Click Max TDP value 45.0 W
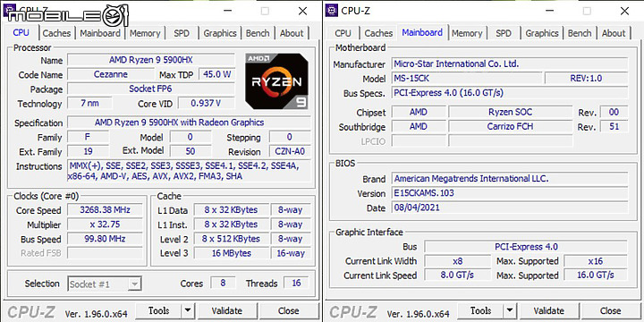This screenshot has width=644, height=322. (x=216, y=74)
